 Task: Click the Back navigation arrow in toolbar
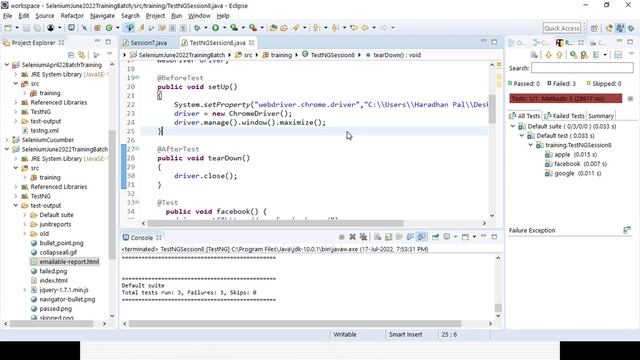click(x=365, y=28)
